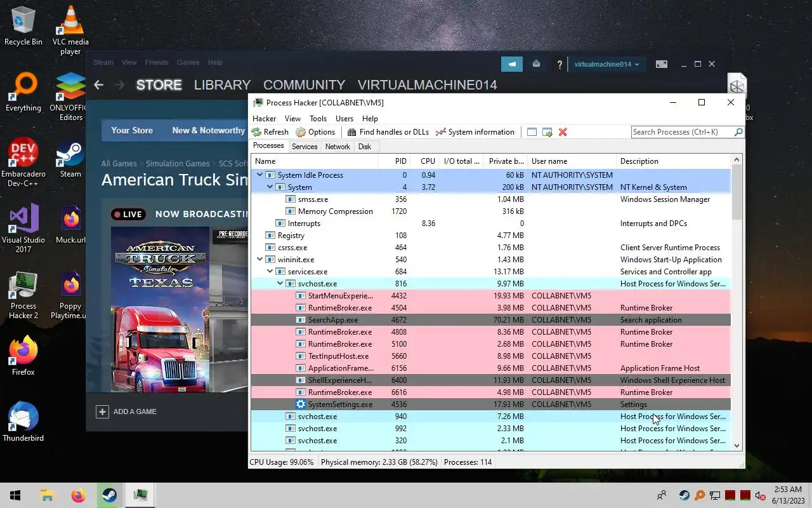The width and height of the screenshot is (812, 508).
Task: Click Your Store in Steam
Action: tap(132, 130)
